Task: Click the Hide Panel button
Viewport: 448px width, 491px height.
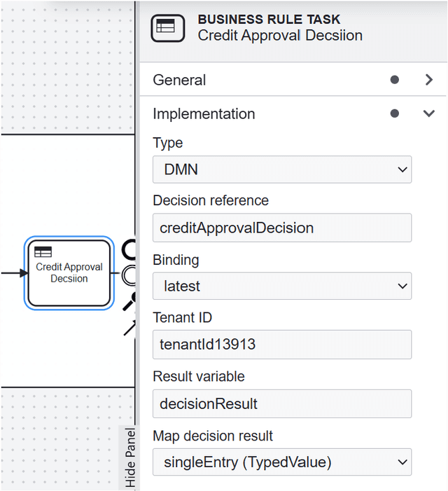Action: click(131, 457)
